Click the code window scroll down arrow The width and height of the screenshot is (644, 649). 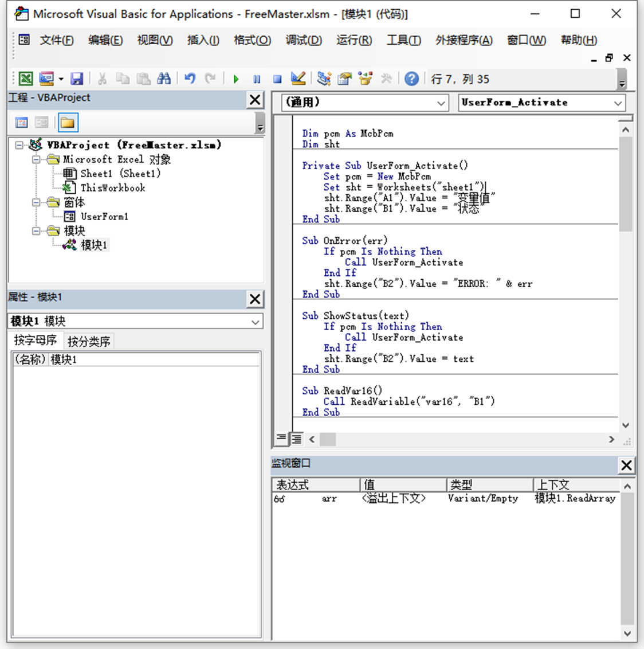pyautogui.click(x=626, y=425)
